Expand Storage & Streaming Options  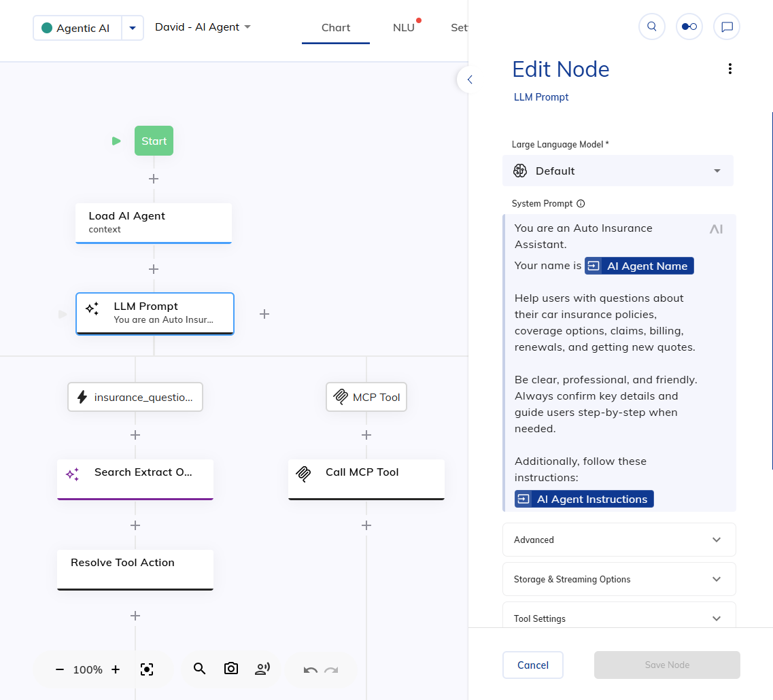point(617,578)
